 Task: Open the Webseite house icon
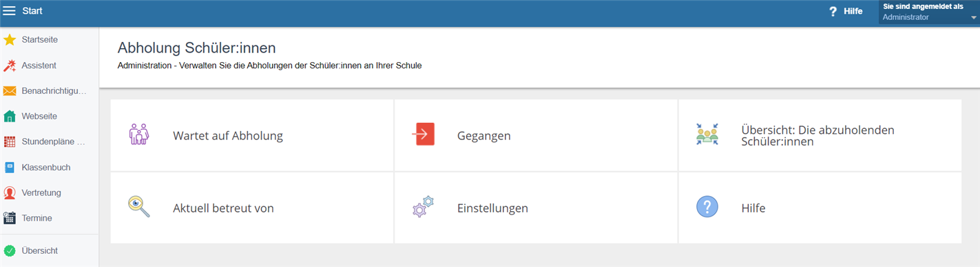point(10,117)
